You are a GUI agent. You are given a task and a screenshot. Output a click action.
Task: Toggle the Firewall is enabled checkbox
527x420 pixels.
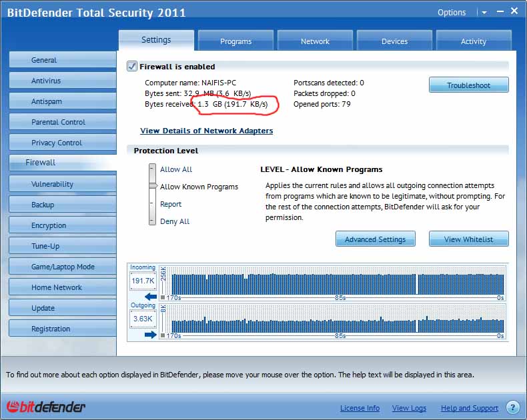click(132, 66)
